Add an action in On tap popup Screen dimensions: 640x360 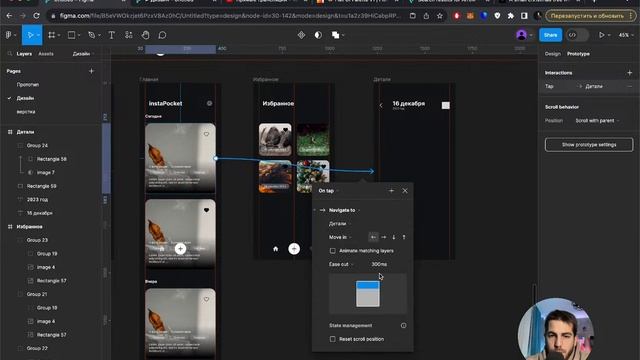pyautogui.click(x=391, y=191)
